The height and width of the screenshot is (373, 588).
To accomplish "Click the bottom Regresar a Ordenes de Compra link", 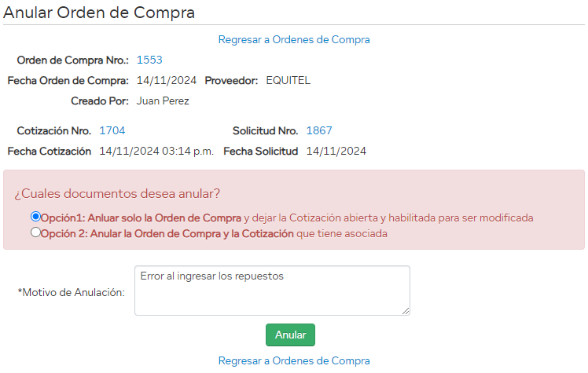I will click(x=294, y=361).
